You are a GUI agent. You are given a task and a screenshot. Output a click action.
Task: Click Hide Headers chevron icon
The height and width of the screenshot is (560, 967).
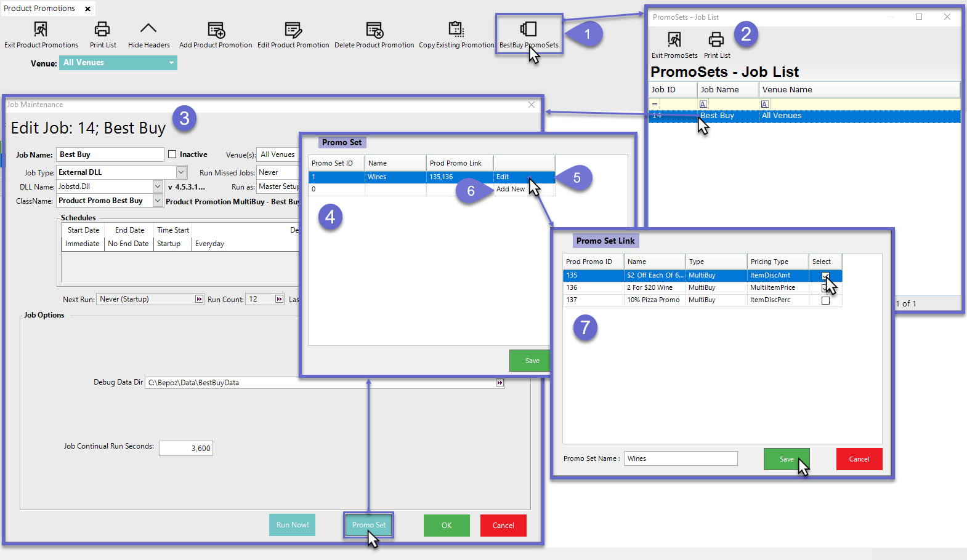pos(148,28)
